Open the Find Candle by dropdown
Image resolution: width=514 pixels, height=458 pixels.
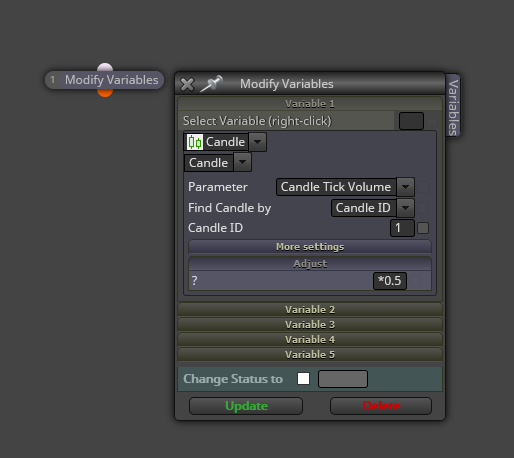pos(405,208)
